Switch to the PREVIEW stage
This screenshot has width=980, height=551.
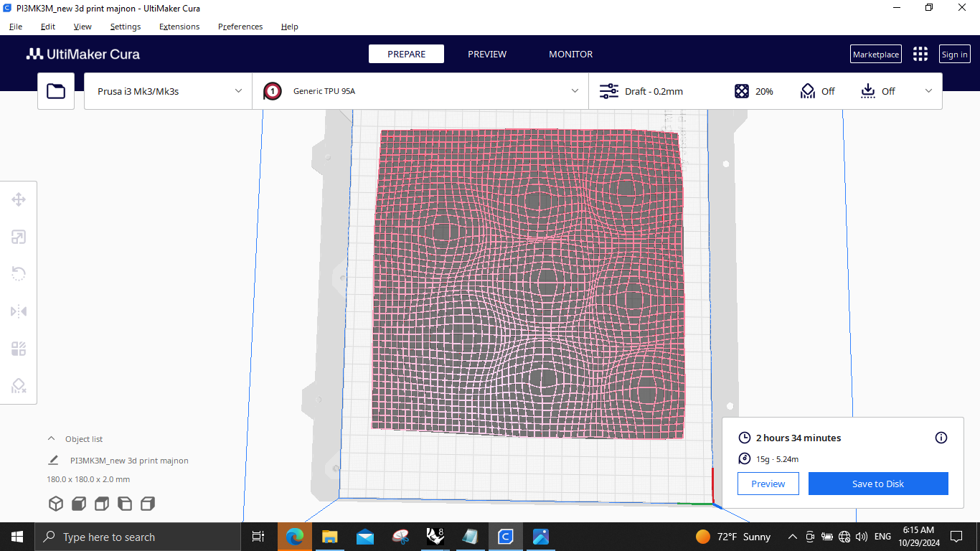point(487,54)
